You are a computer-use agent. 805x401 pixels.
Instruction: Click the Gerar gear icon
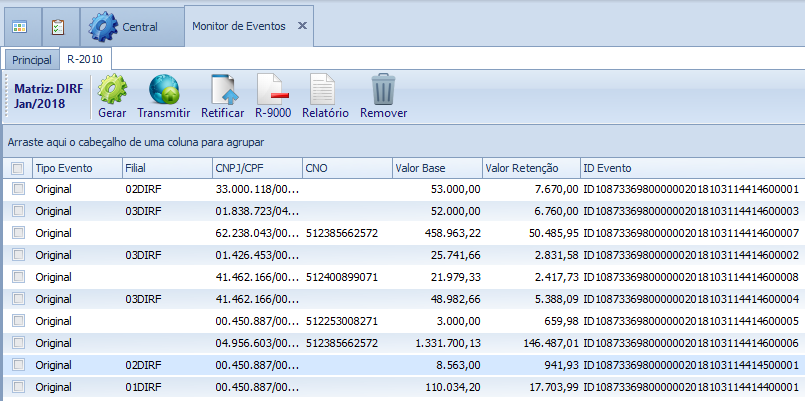pos(112,92)
